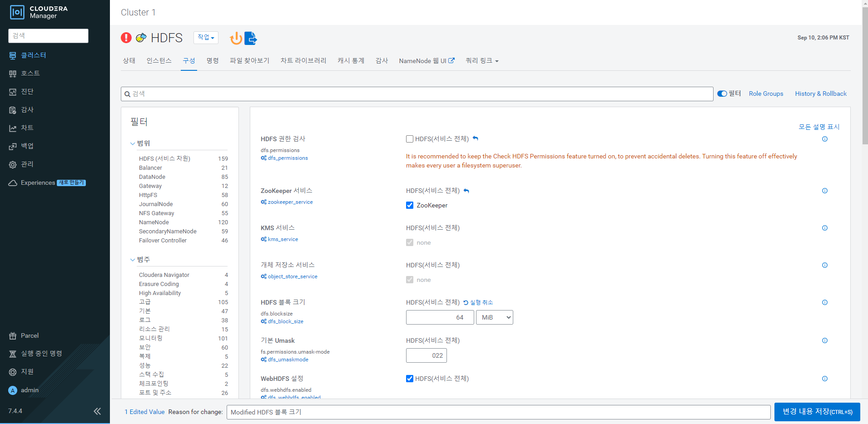Switch to the 차트 라이브러리 tab
This screenshot has width=868, height=424.
coord(303,61)
